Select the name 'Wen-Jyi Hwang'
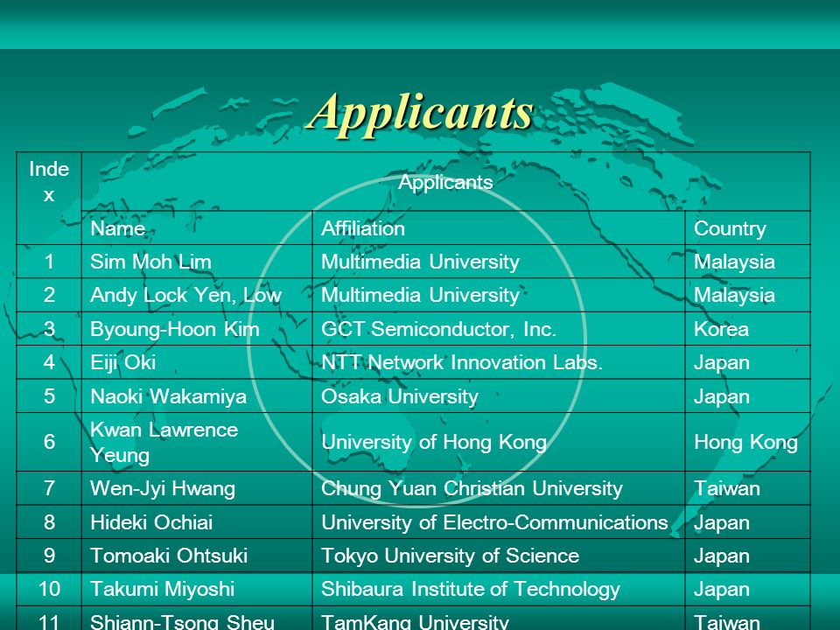The width and height of the screenshot is (840, 630). click(x=163, y=488)
